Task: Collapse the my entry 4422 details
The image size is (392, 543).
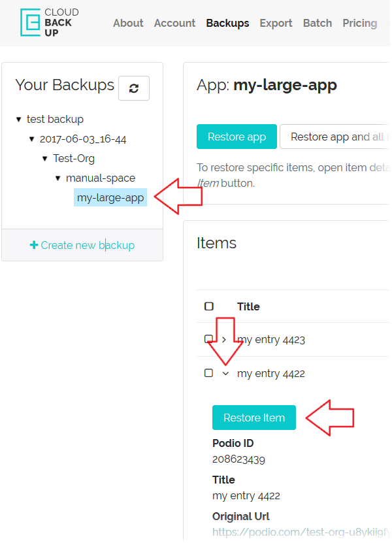Action: pyautogui.click(x=225, y=374)
